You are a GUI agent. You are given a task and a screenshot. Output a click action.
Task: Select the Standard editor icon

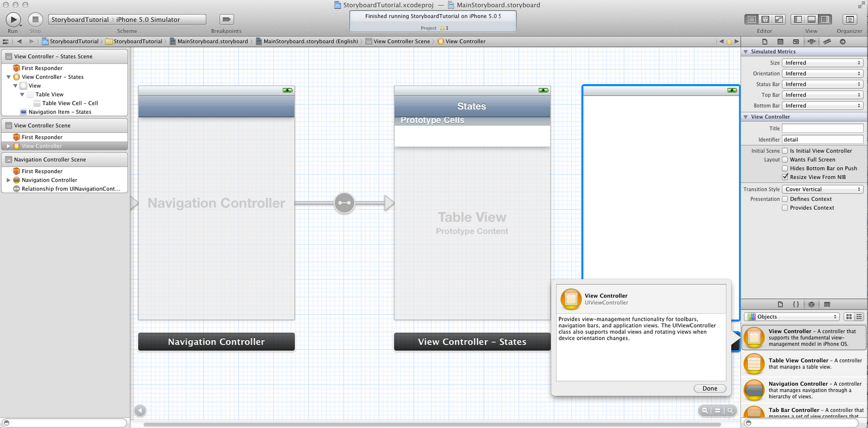click(751, 20)
